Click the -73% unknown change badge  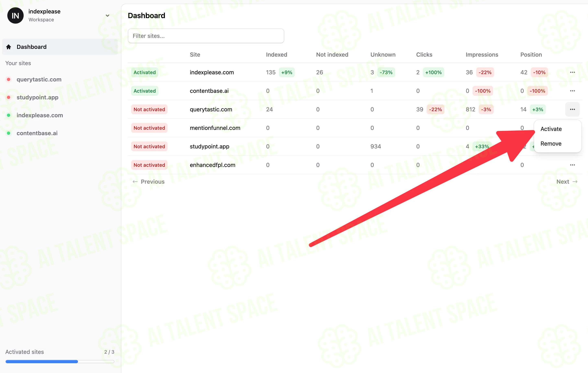point(386,72)
